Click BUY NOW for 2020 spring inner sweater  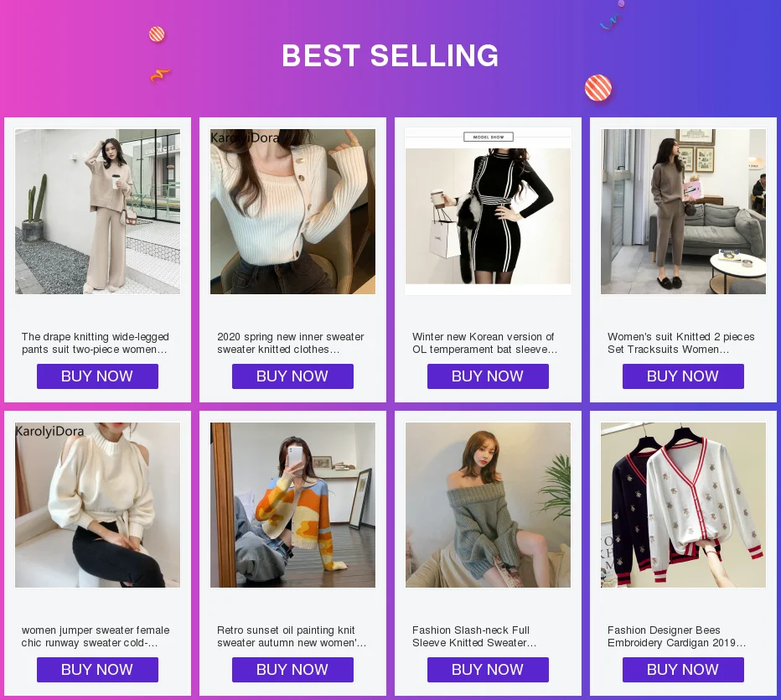click(x=292, y=376)
